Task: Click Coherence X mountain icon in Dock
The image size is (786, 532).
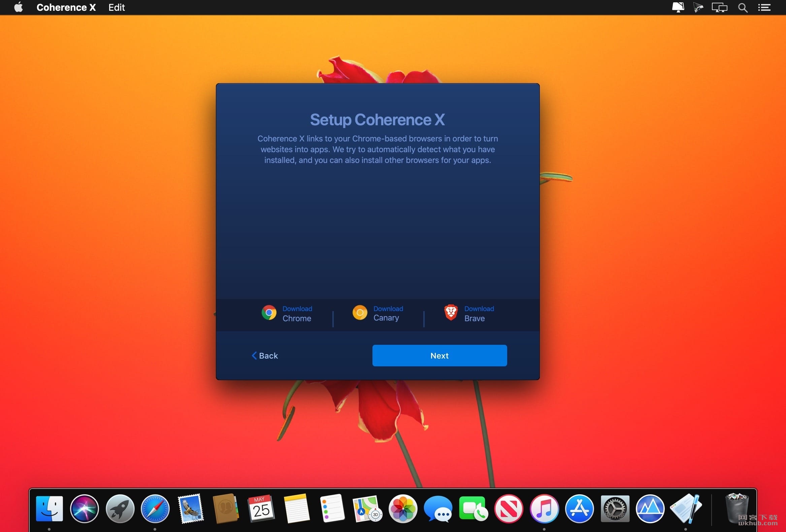Action: pos(650,508)
